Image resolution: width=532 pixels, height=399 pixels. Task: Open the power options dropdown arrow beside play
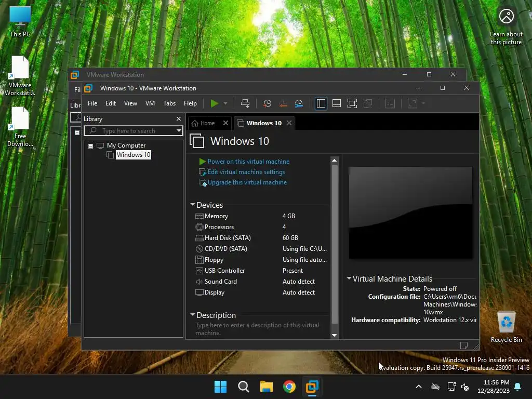[x=225, y=103]
